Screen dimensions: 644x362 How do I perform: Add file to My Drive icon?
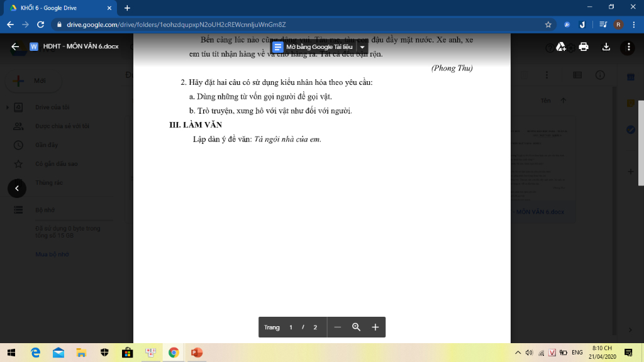(x=561, y=47)
